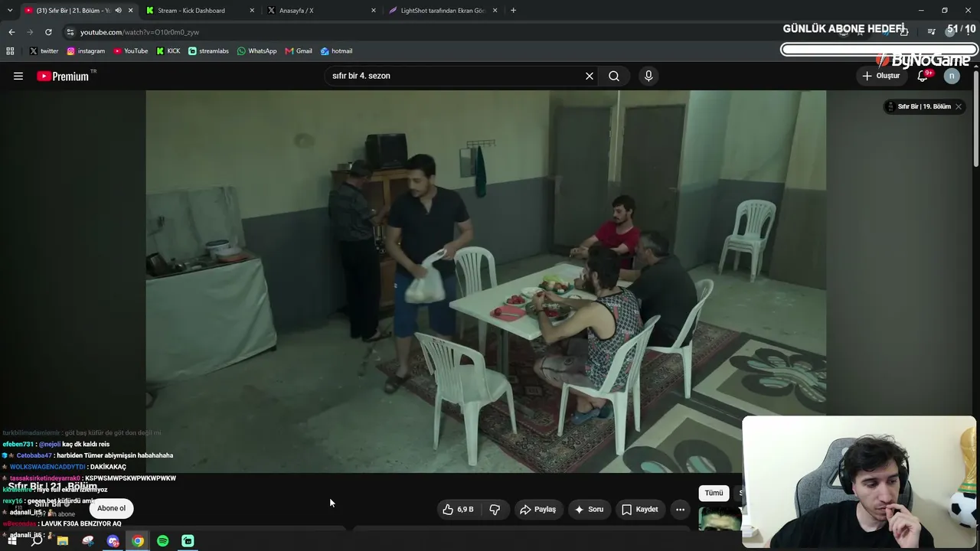The height and width of the screenshot is (551, 980).
Task: Open the Chrome media controls icon
Action: click(931, 31)
